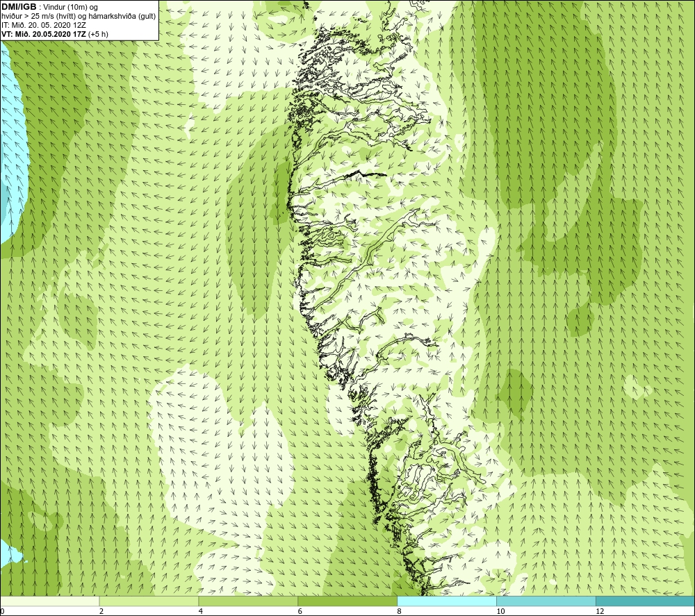Click the scale label '0'
The image size is (695, 616).
pyautogui.click(x=2, y=612)
